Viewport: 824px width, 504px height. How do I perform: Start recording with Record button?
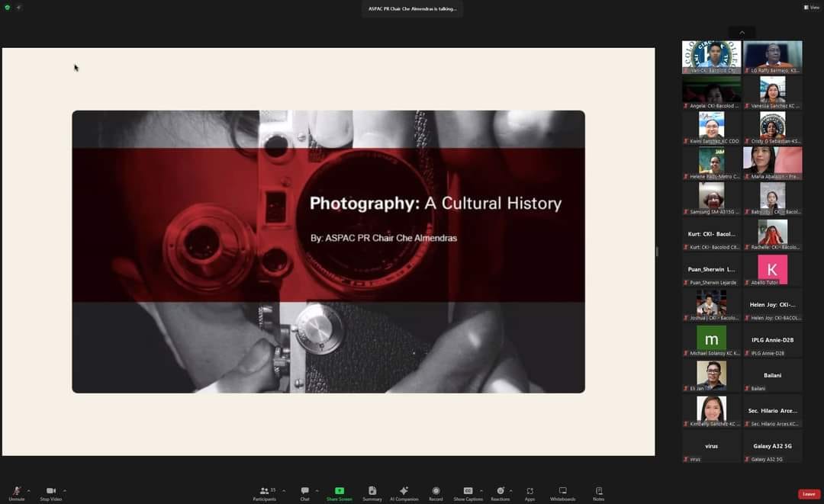coord(436,493)
